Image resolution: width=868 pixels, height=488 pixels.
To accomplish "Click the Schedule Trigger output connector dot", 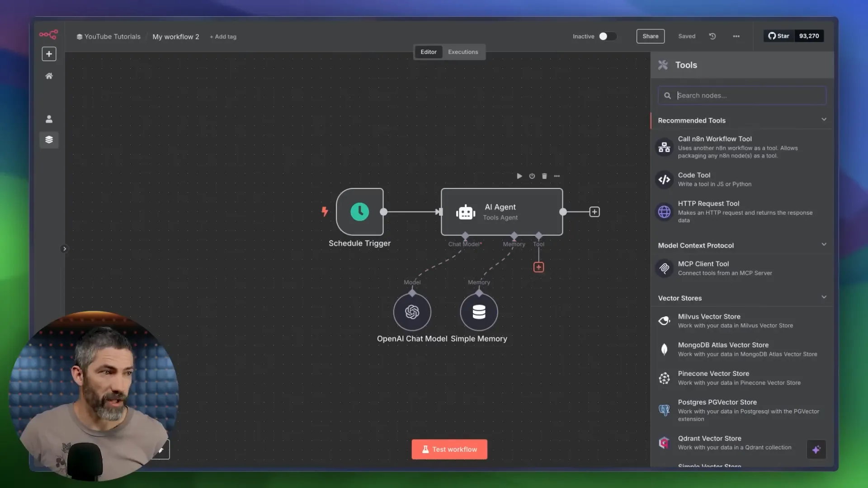I will pyautogui.click(x=384, y=212).
